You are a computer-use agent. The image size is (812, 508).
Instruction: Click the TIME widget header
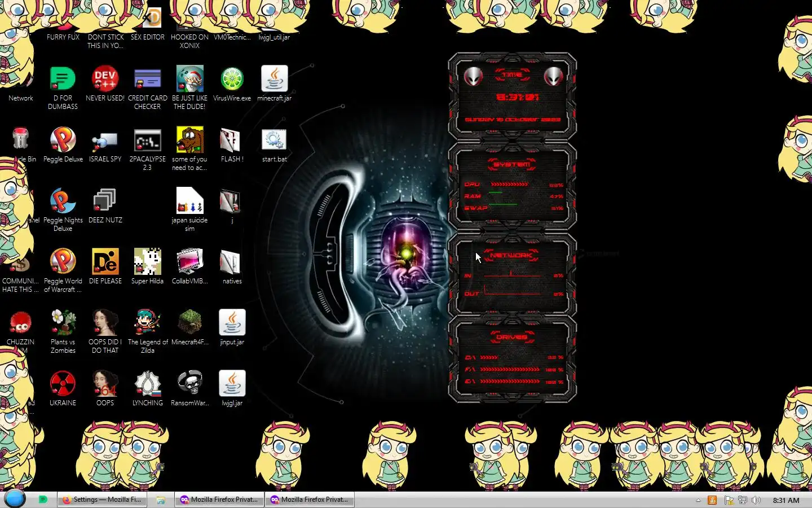pyautogui.click(x=512, y=75)
